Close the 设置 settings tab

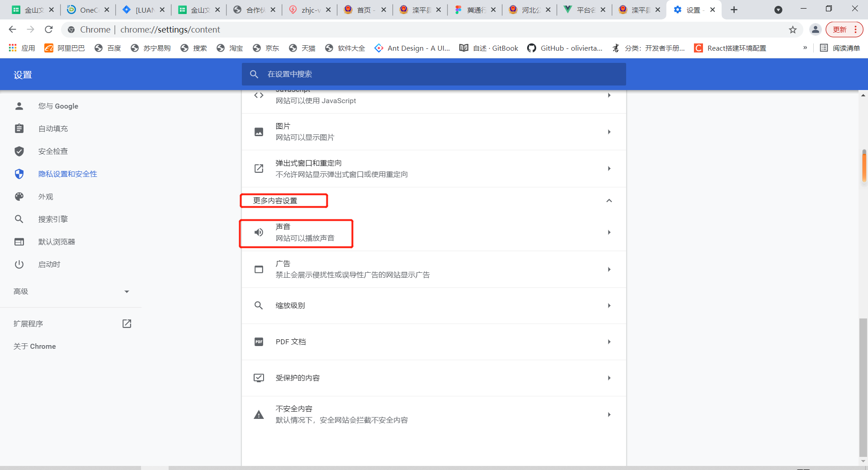(713, 10)
